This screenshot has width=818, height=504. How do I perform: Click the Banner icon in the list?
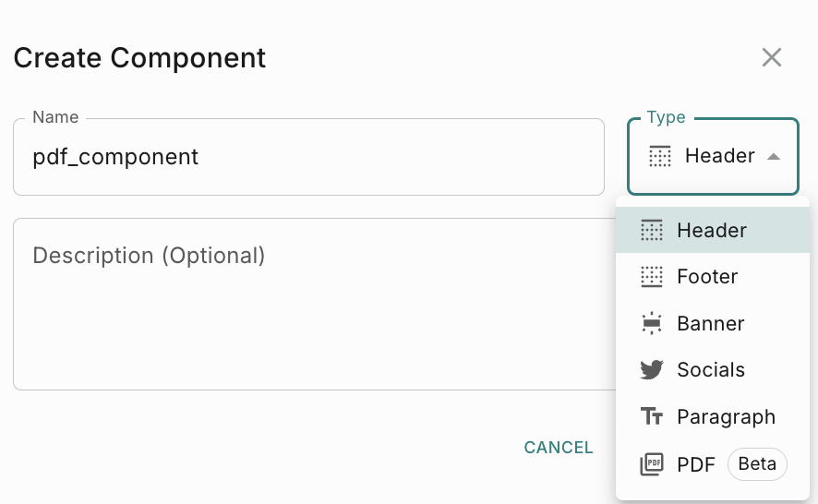pos(652,324)
